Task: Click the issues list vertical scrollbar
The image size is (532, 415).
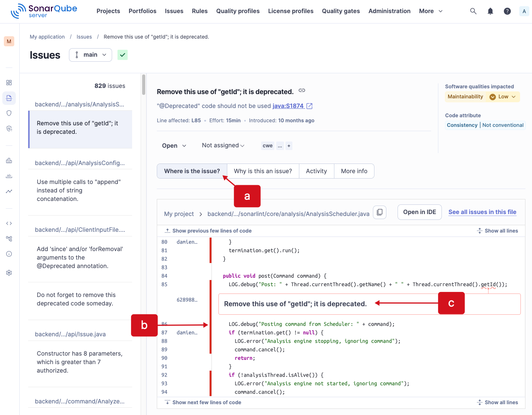Action: pos(144,85)
